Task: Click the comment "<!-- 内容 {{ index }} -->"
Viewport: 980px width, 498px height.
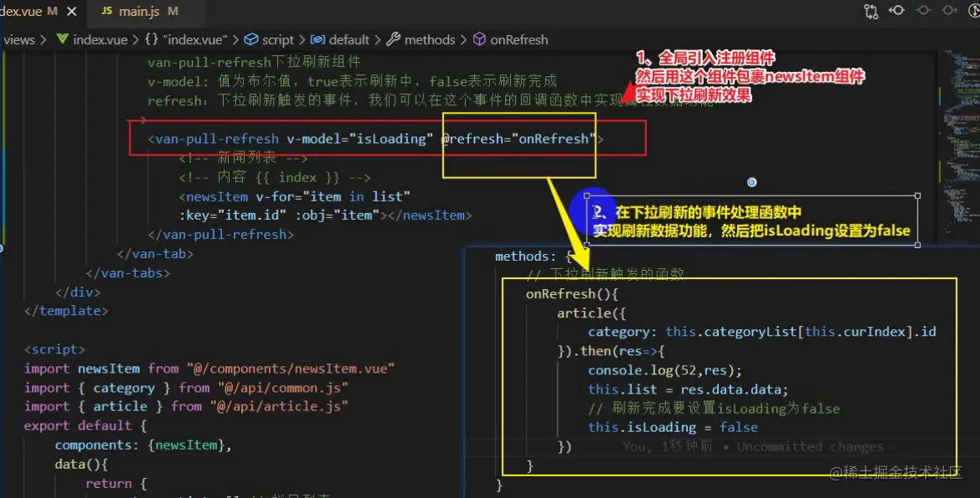Action: [275, 177]
